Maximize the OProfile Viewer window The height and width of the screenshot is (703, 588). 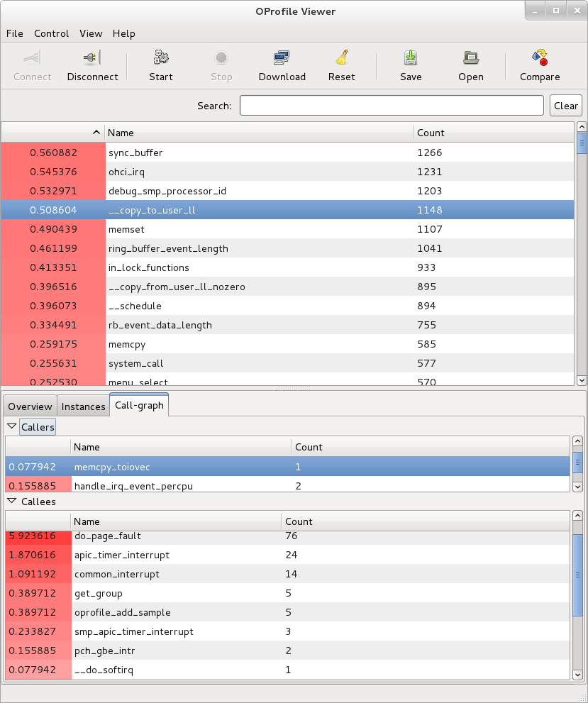click(x=556, y=11)
